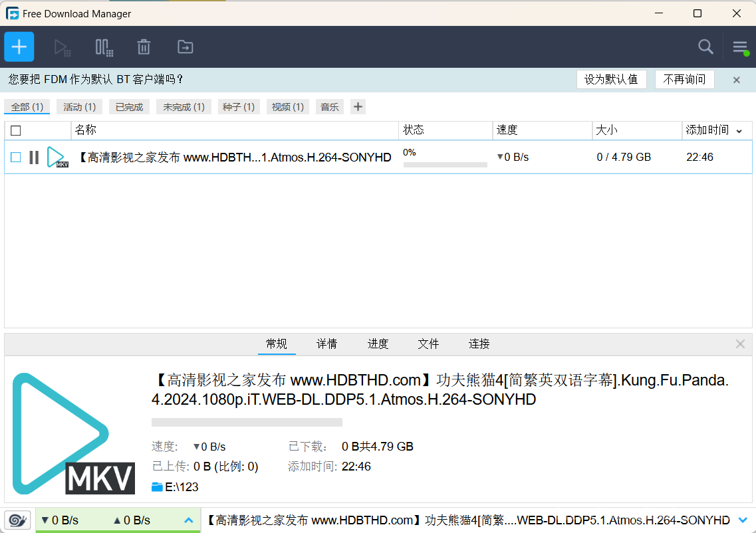Minimize the Free Download Manager window
This screenshot has height=533, width=756.
(659, 13)
